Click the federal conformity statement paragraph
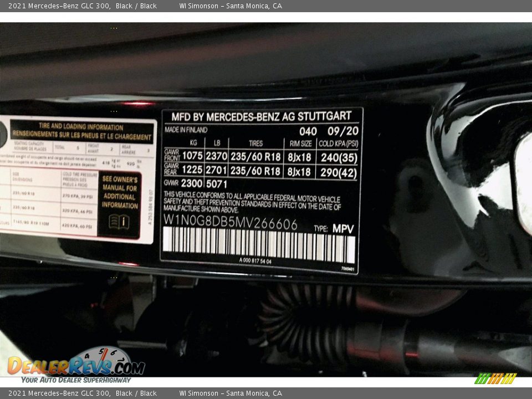The image size is (532, 399). [x=252, y=202]
